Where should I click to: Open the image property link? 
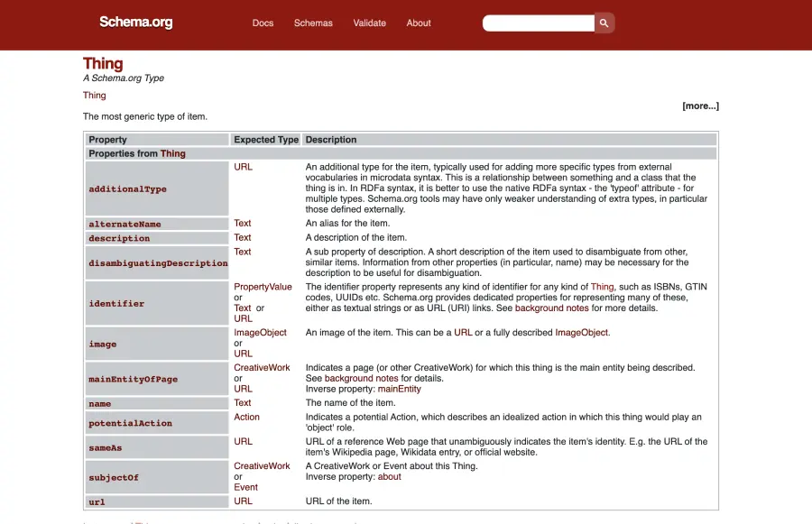click(x=103, y=344)
